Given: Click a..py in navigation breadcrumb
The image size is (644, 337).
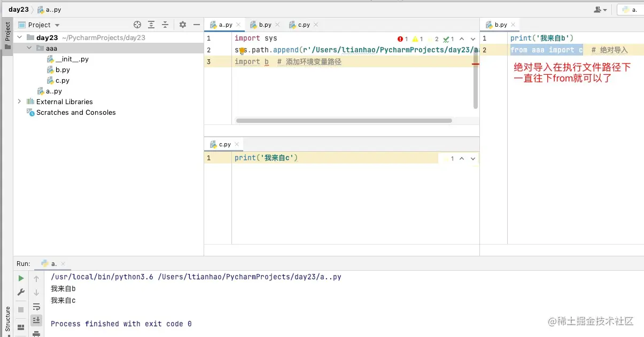Looking at the screenshot, I should coord(50,10).
